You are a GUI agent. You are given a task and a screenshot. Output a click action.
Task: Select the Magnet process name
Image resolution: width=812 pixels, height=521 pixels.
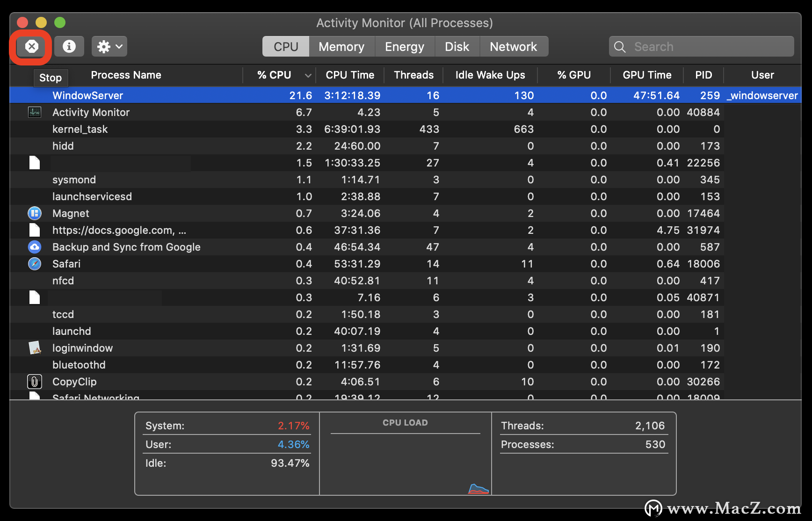(x=71, y=213)
